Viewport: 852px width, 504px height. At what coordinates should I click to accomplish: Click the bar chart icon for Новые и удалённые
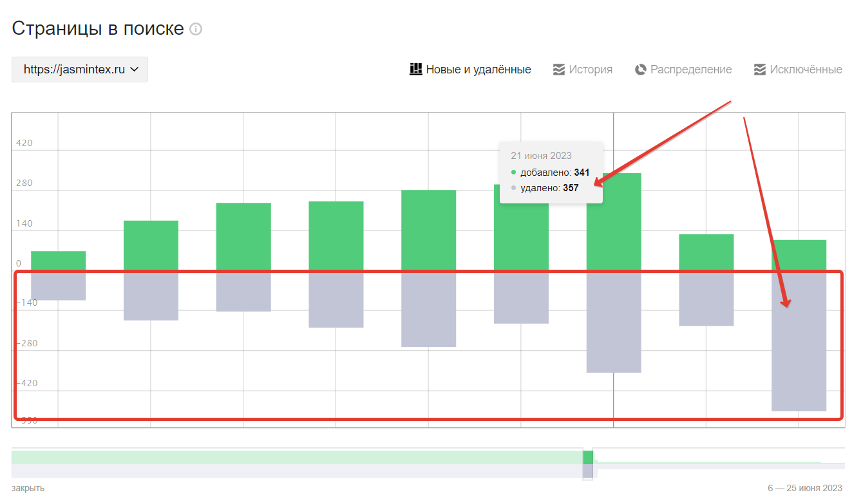(416, 69)
